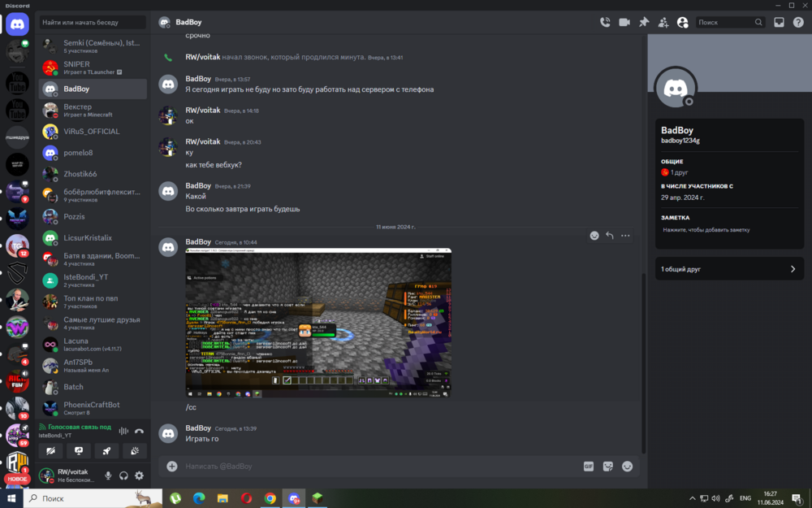Viewport: 812px width, 508px height.
Task: Open Minecraft launcher taskbar icon
Action: coord(317,498)
